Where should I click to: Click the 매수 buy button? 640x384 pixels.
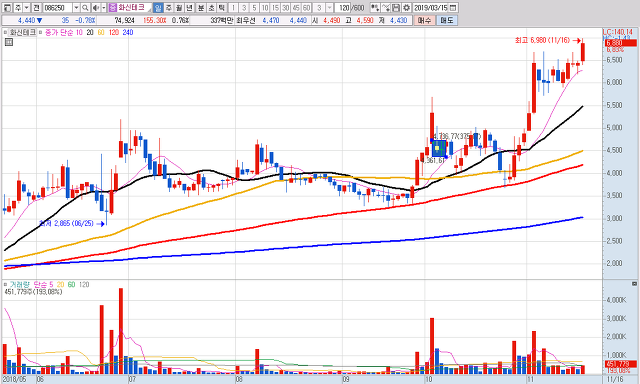424,20
